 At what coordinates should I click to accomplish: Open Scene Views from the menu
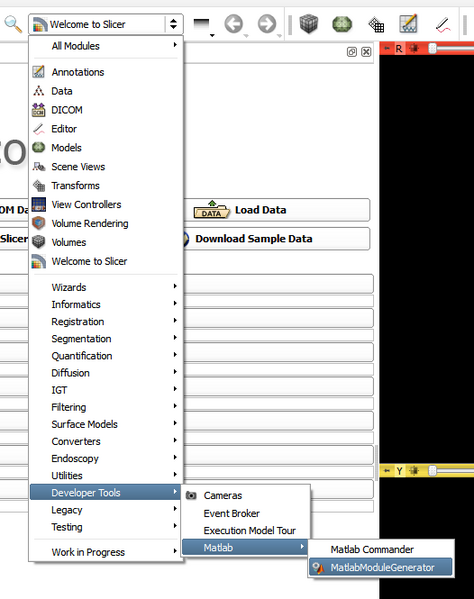click(106, 167)
